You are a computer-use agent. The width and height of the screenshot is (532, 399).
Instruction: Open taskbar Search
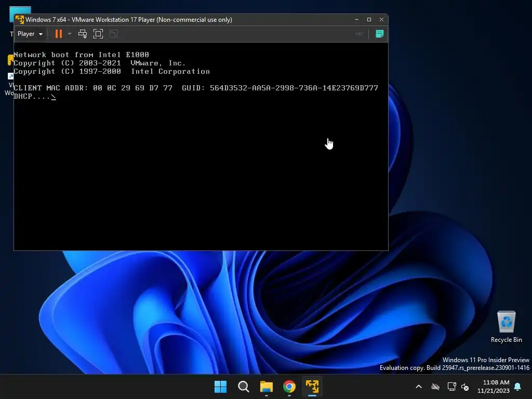pyautogui.click(x=244, y=387)
